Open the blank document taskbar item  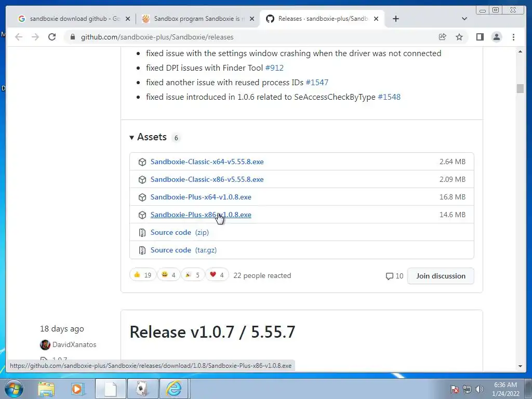click(x=110, y=389)
